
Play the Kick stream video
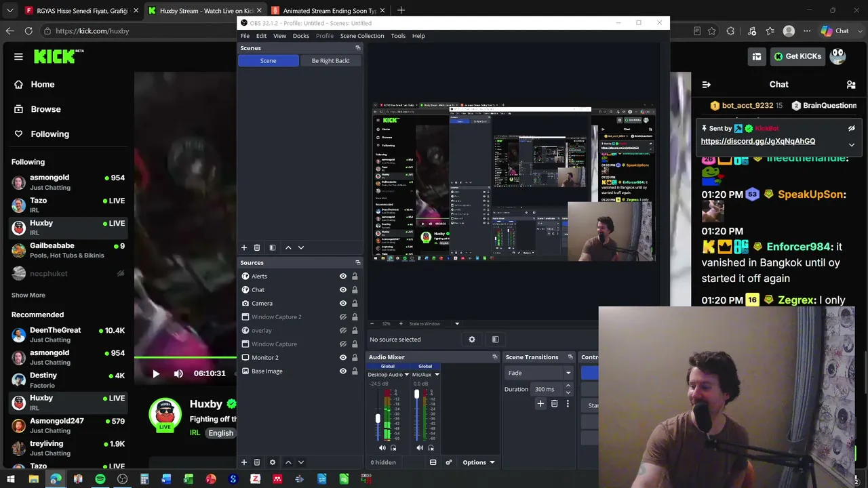click(x=156, y=373)
